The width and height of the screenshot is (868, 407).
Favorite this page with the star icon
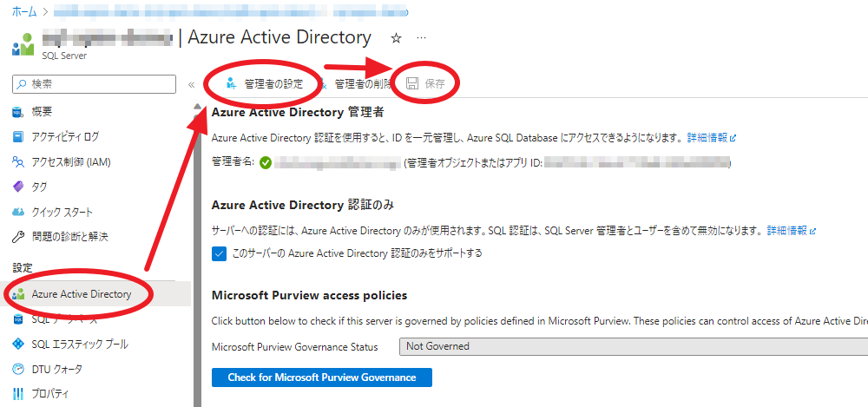tap(396, 38)
